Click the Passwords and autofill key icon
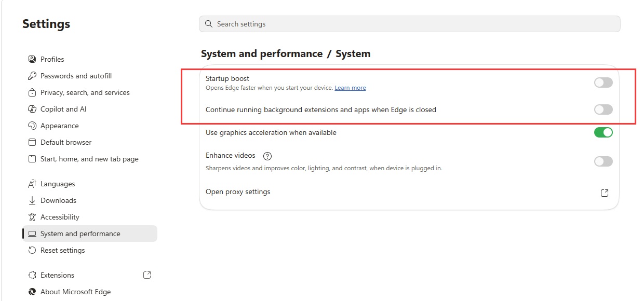Viewport: 644px width, 301px height. pos(32,76)
